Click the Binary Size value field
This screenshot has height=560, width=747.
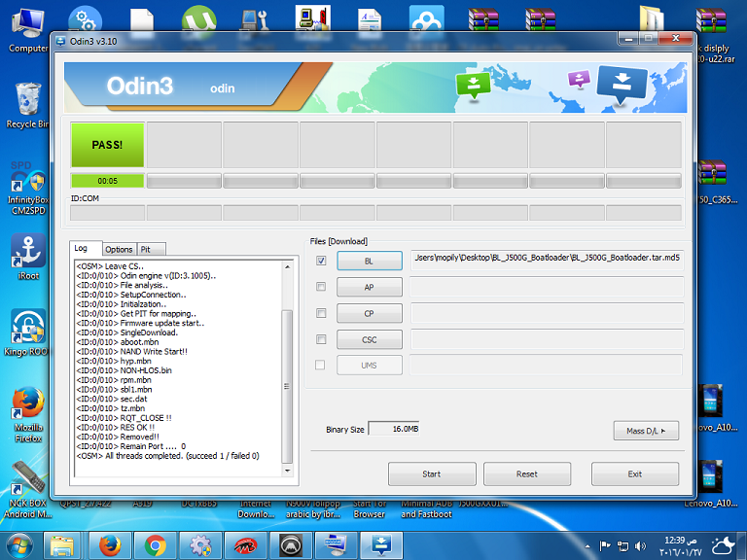tap(395, 429)
